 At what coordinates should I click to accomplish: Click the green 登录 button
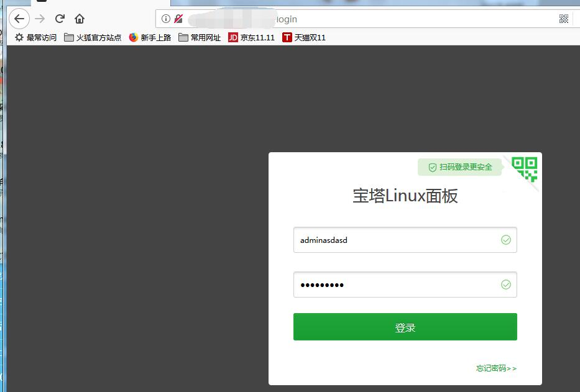[x=405, y=327]
